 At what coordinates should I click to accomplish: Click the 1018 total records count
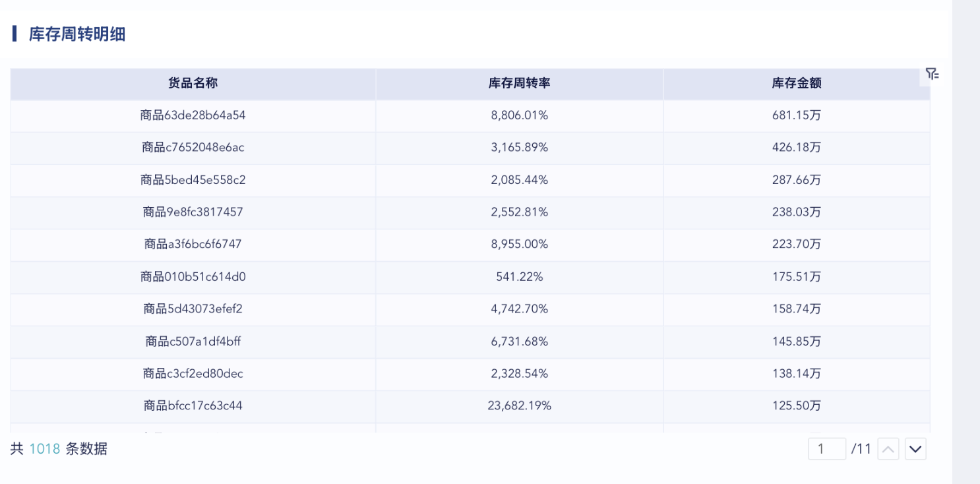click(x=45, y=449)
